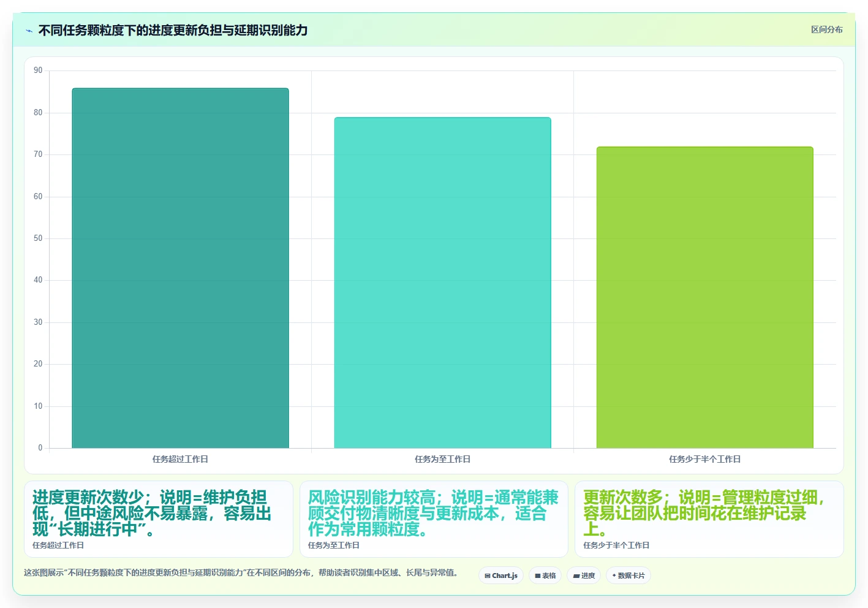Click the 数据卡片 tag chip
Screen dimensions: 868x608
pos(628,576)
